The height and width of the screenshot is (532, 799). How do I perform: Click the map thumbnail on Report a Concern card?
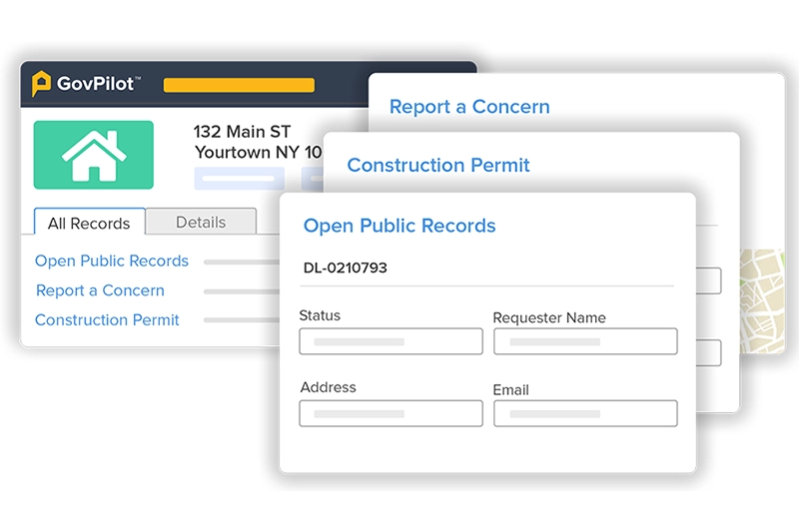click(x=762, y=300)
